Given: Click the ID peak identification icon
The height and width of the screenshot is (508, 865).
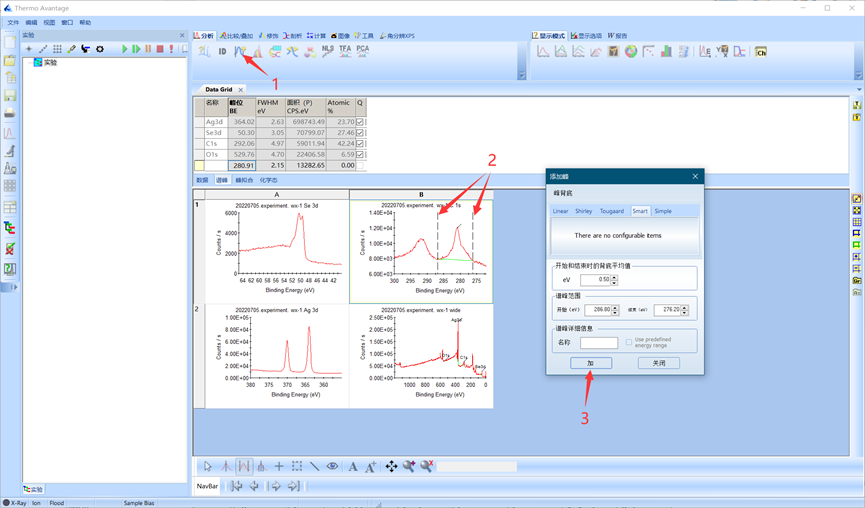Looking at the screenshot, I should tap(222, 51).
